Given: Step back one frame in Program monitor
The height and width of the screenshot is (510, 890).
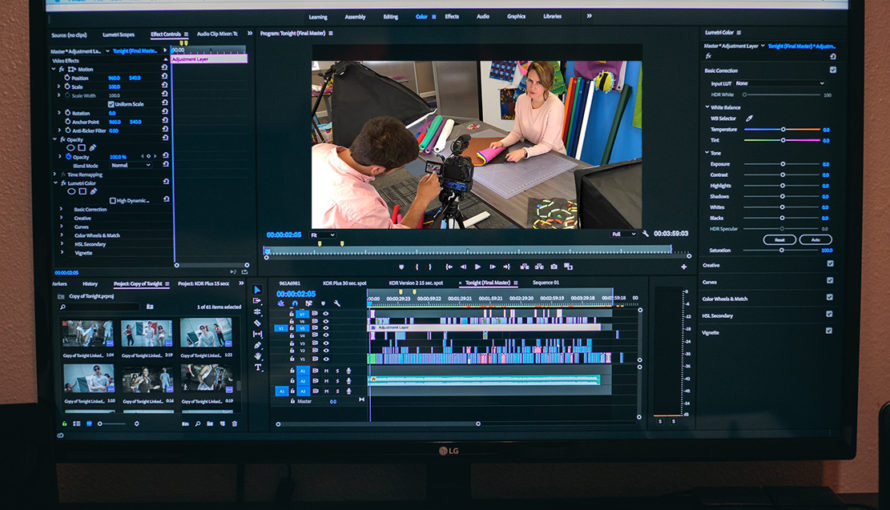Looking at the screenshot, I should (x=463, y=267).
